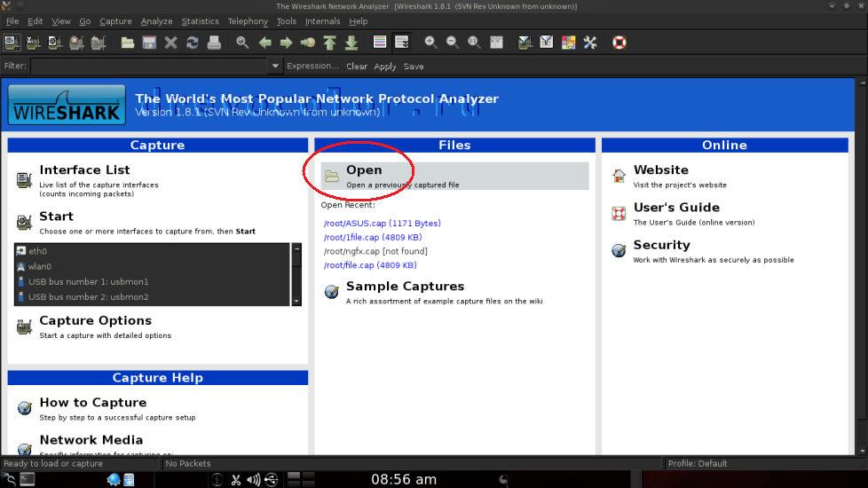The height and width of the screenshot is (488, 868).
Task: Open the Telephony menu
Action: (x=248, y=21)
